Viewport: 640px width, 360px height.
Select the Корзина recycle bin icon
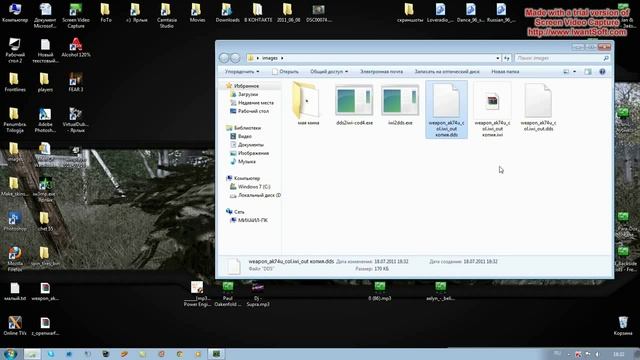[x=623, y=326]
